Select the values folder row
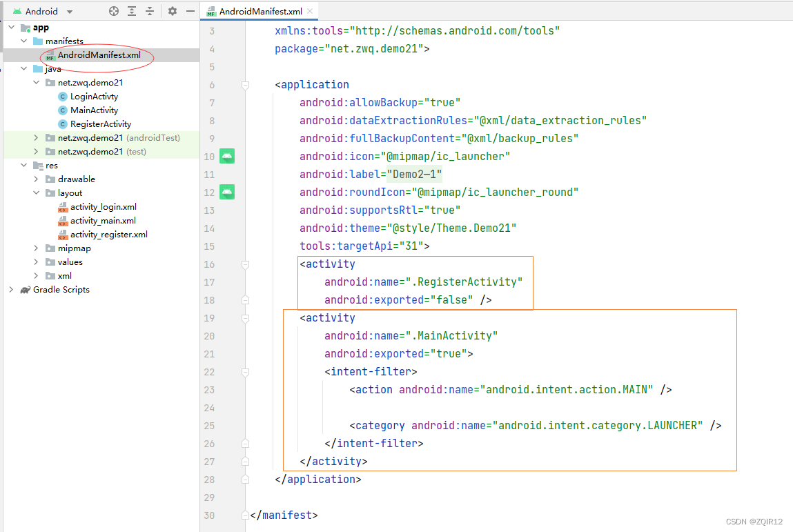Image resolution: width=793 pixels, height=532 pixels. tap(101, 262)
